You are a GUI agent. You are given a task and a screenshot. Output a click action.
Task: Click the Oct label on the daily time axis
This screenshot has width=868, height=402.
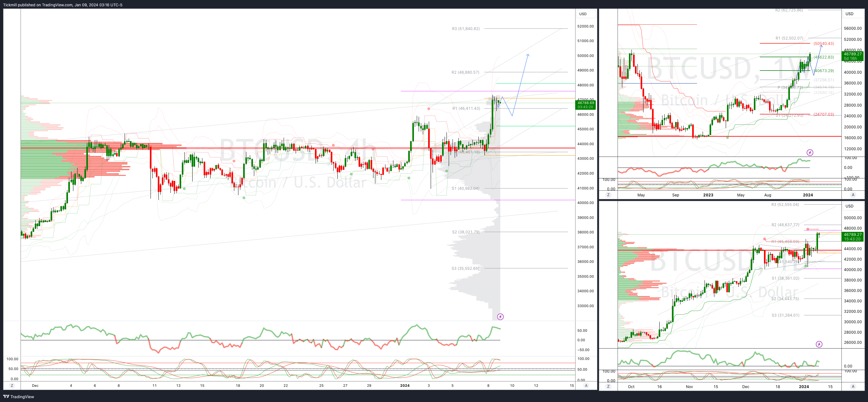click(x=631, y=387)
